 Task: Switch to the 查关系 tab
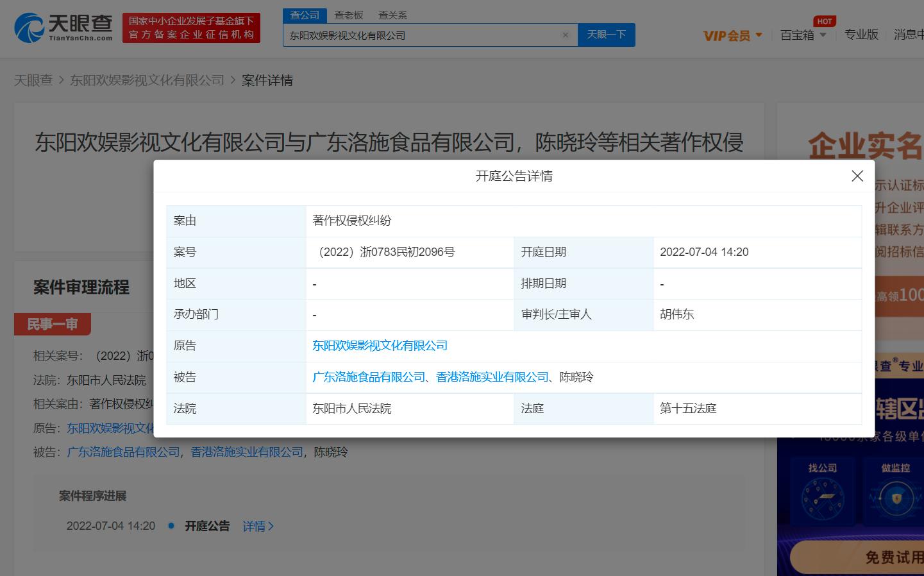[392, 15]
